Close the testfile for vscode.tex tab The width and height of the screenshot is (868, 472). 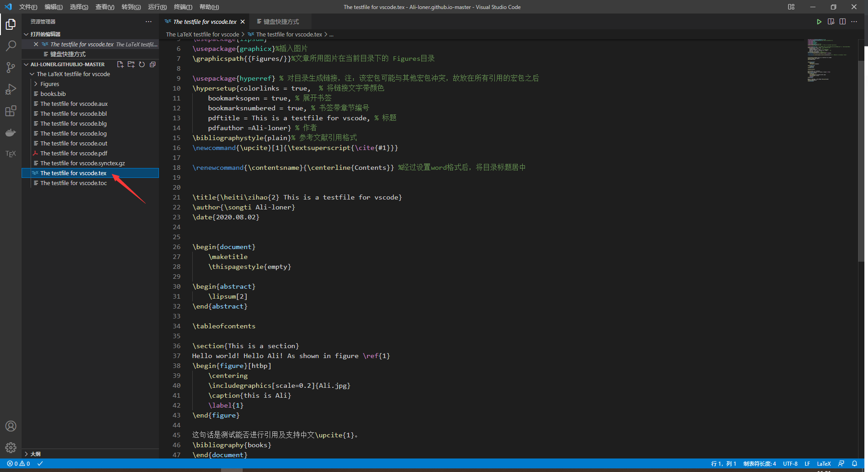tap(243, 22)
